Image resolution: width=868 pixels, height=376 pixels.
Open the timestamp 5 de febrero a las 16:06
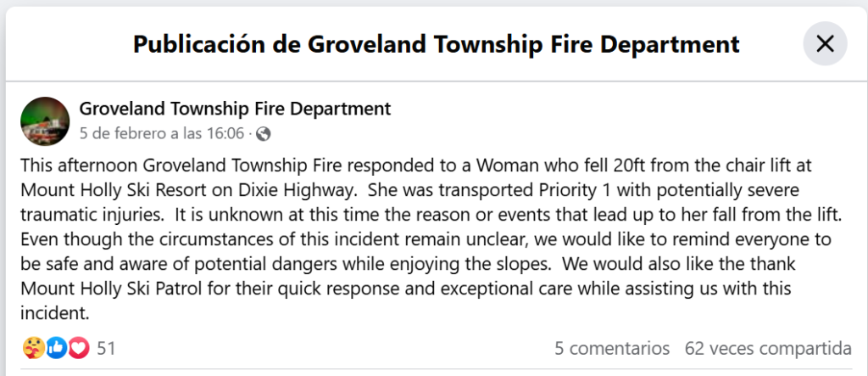pos(162,133)
